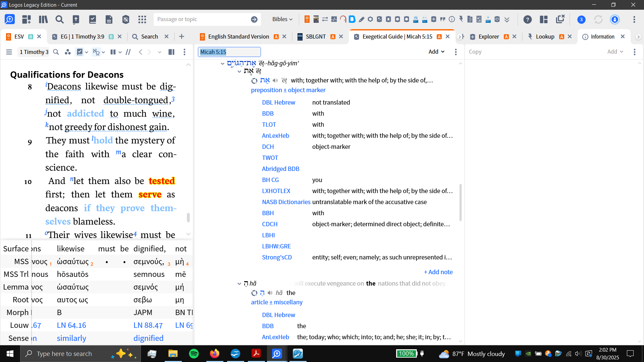Open the notifications badge showing 3
Viewport: 644px width, 362px height.
581,19
